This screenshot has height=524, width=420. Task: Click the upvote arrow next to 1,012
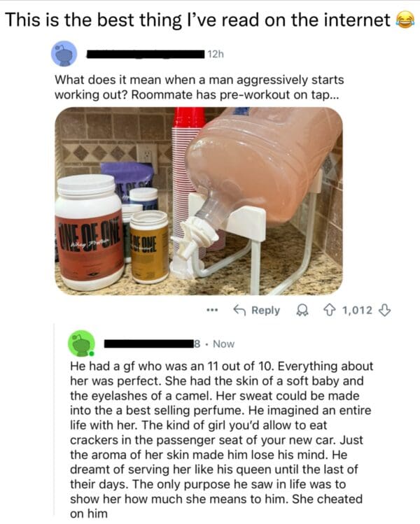[x=330, y=311]
